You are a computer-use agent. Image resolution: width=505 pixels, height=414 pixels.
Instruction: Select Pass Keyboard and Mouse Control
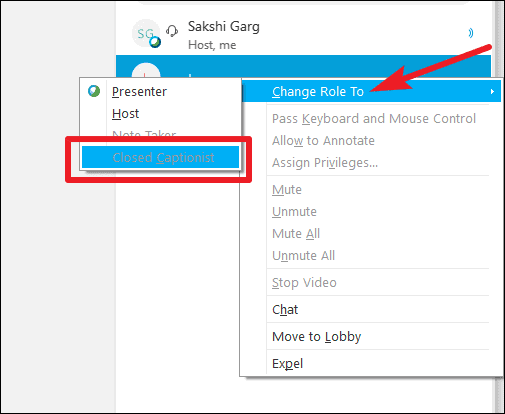(x=374, y=119)
